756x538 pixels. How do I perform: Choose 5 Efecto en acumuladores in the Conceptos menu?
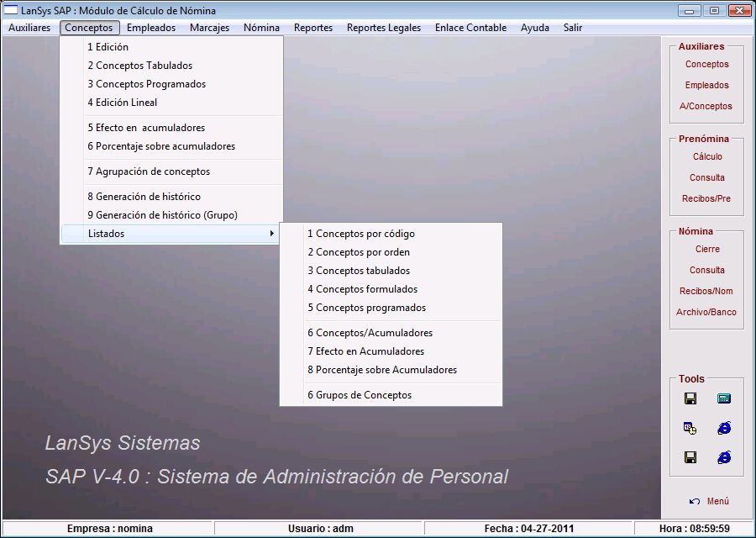click(x=171, y=128)
